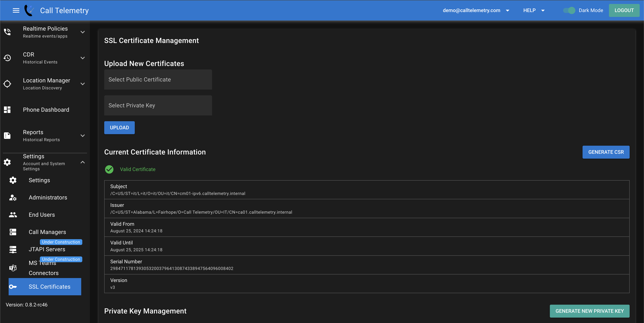Click the GENERATE CSR button
The height and width of the screenshot is (323, 644).
point(606,152)
